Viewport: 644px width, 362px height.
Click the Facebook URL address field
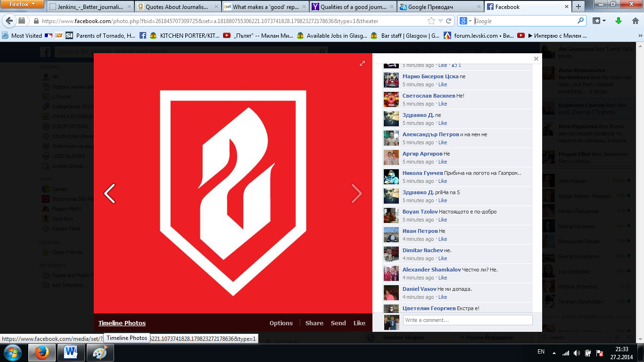click(233, 21)
